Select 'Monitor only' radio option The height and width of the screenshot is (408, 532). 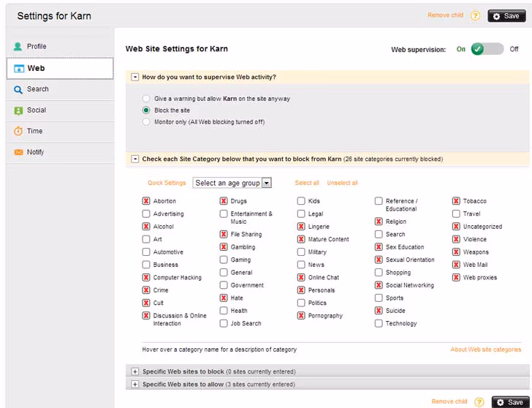tap(146, 122)
